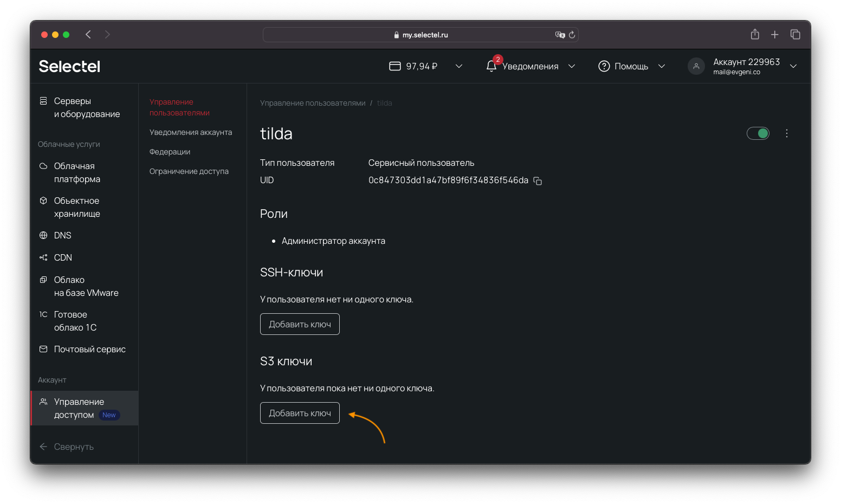Click the notifications bell icon

tap(491, 66)
